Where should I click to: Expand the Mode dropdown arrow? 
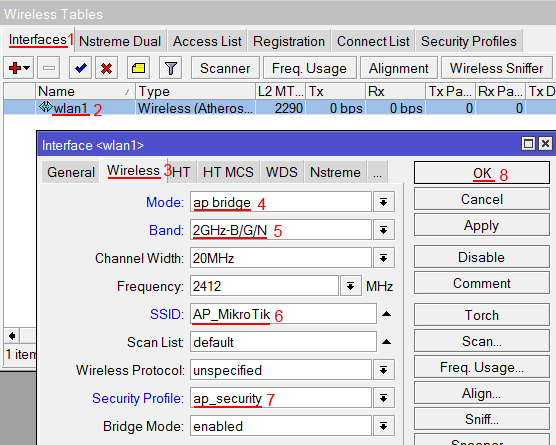[383, 202]
